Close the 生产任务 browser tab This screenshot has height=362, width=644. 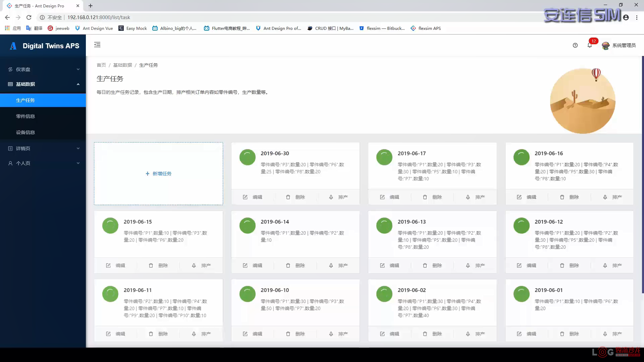tap(78, 6)
